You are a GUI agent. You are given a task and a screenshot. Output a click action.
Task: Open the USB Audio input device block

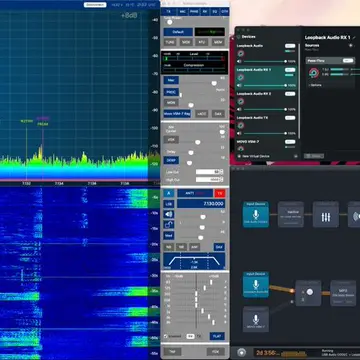pyautogui.click(x=256, y=214)
